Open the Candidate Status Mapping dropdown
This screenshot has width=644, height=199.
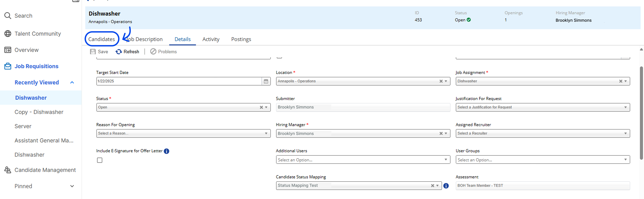(x=437, y=186)
